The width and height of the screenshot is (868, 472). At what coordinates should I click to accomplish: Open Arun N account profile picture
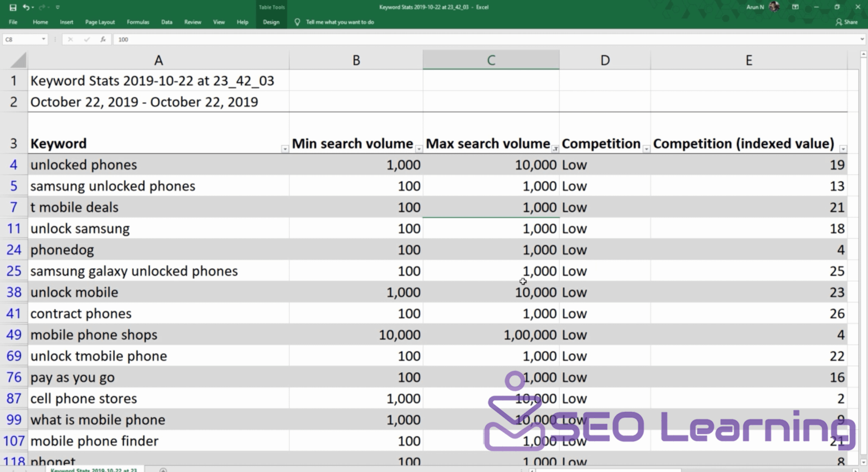click(774, 7)
